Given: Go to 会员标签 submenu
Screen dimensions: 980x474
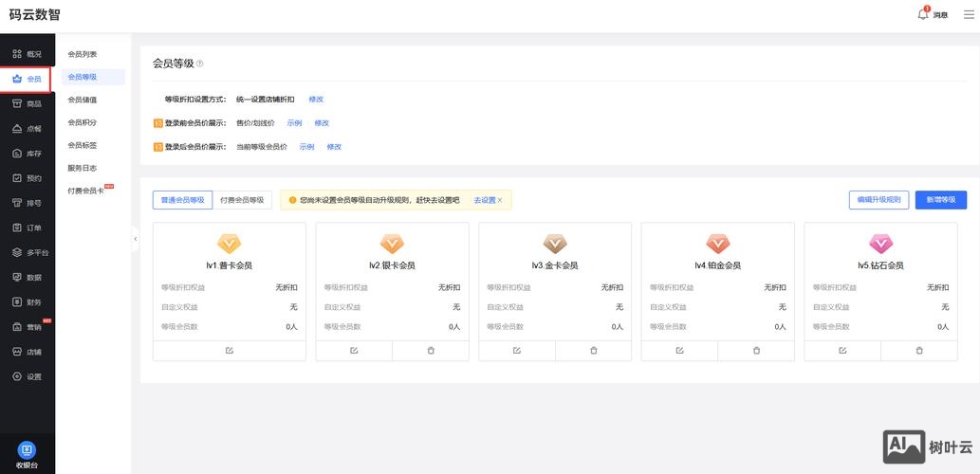Looking at the screenshot, I should tap(83, 145).
